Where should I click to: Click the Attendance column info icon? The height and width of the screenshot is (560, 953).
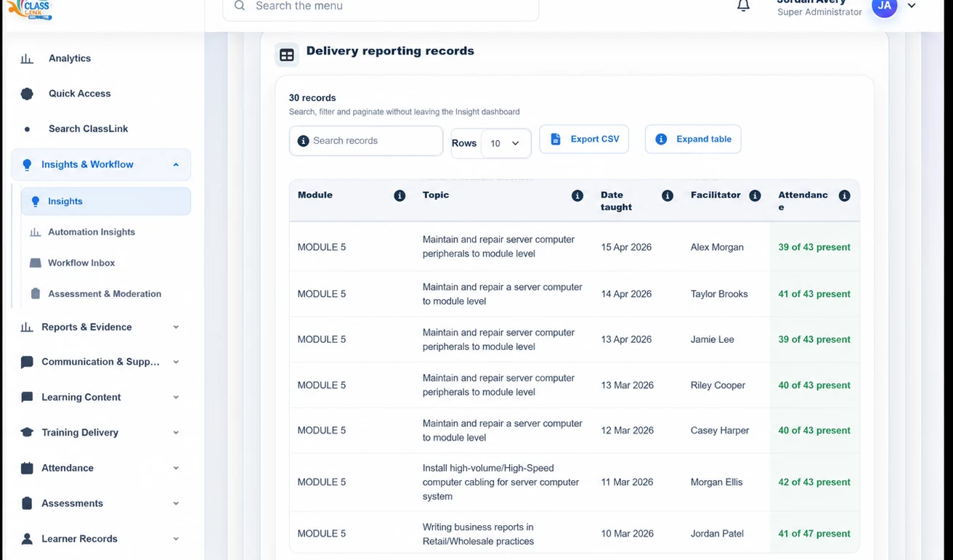(844, 196)
